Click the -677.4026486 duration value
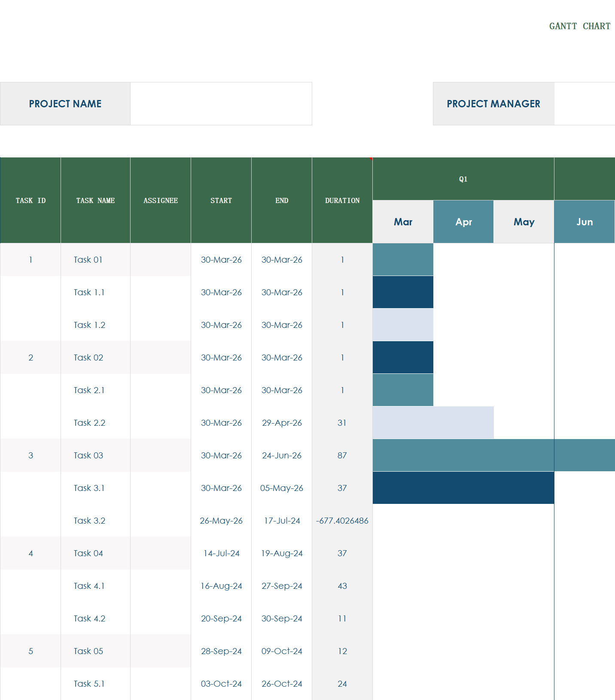Screen dimensions: 615x700 [342, 521]
